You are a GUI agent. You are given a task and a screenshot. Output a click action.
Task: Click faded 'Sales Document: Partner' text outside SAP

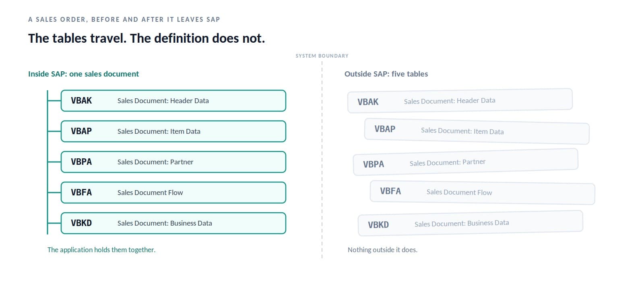coord(448,162)
